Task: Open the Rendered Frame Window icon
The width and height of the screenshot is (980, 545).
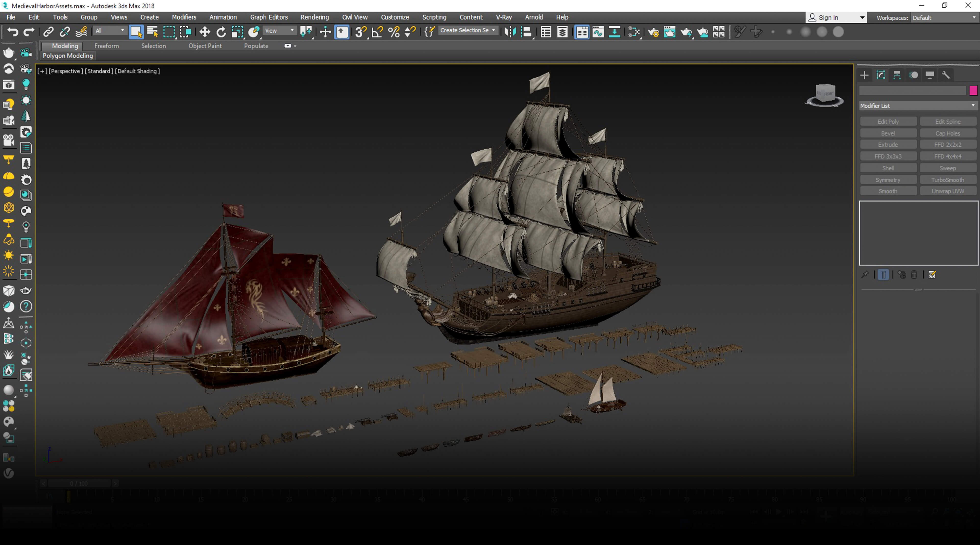Action: (670, 32)
